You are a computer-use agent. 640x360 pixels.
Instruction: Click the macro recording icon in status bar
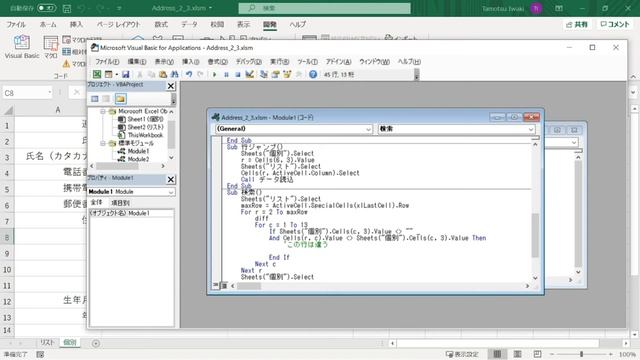point(40,354)
